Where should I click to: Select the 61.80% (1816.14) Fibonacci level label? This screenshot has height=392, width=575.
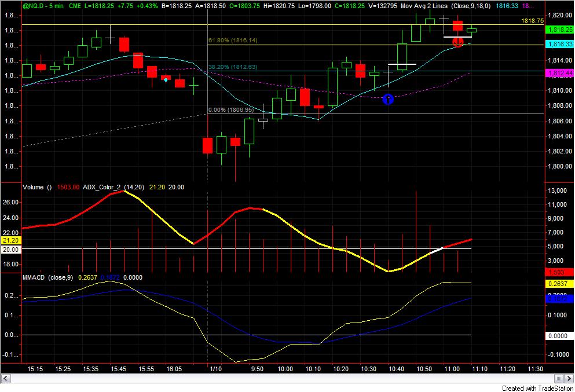[x=232, y=41]
